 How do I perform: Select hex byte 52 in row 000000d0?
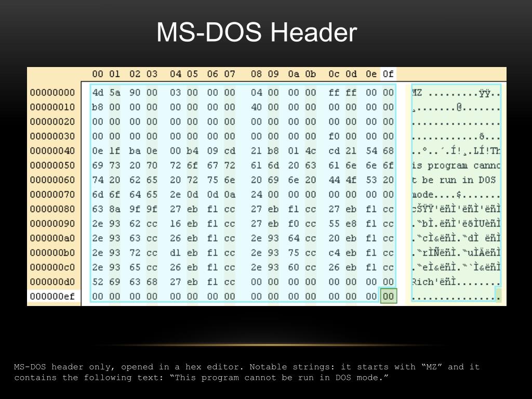pyautogui.click(x=98, y=282)
